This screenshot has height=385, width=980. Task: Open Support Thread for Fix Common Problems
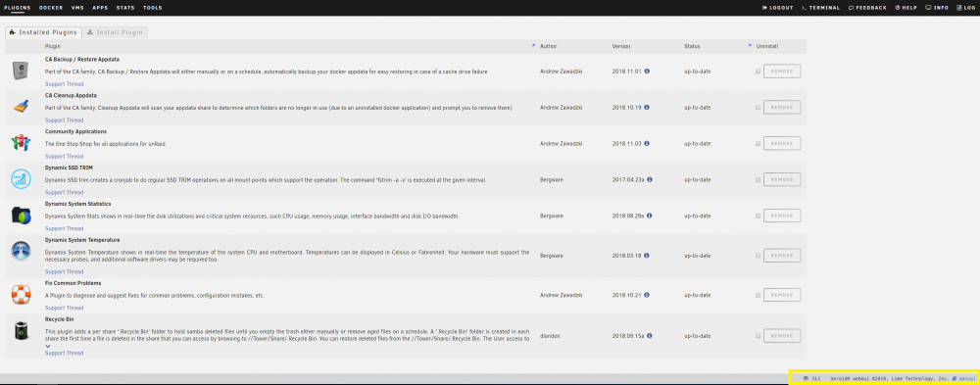click(x=64, y=309)
